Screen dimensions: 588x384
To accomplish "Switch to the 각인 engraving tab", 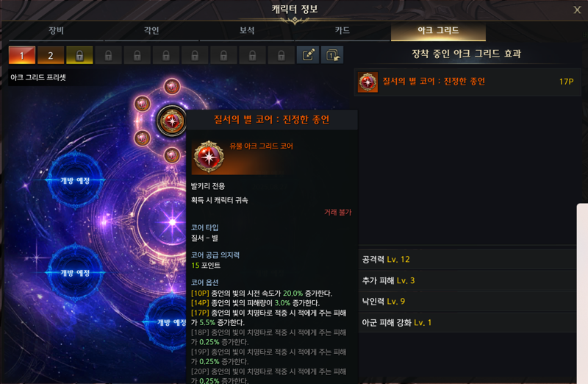I will [x=151, y=30].
